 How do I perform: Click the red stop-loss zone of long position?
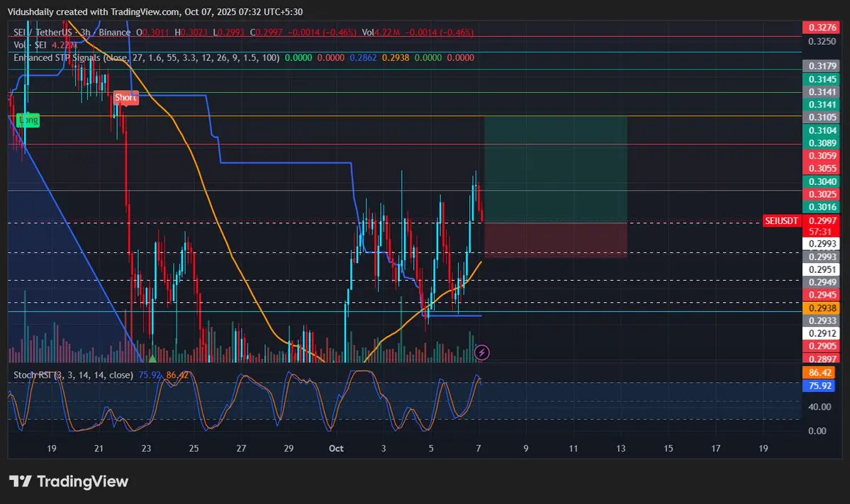tap(556, 240)
